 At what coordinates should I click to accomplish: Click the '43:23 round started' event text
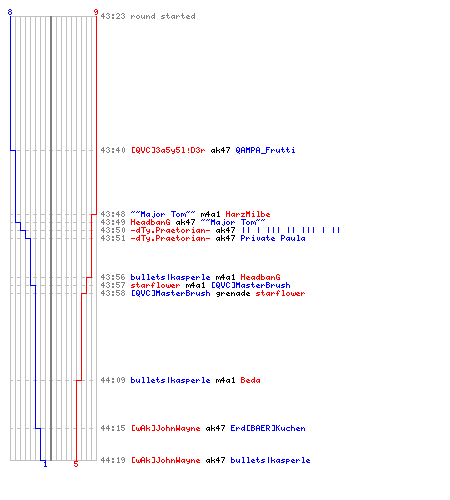click(x=148, y=16)
